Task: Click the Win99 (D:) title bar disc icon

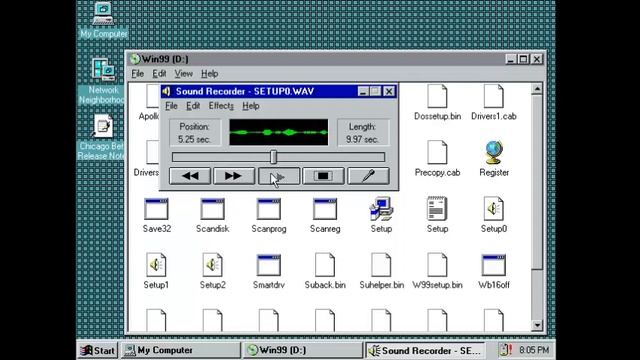Action: pos(135,59)
